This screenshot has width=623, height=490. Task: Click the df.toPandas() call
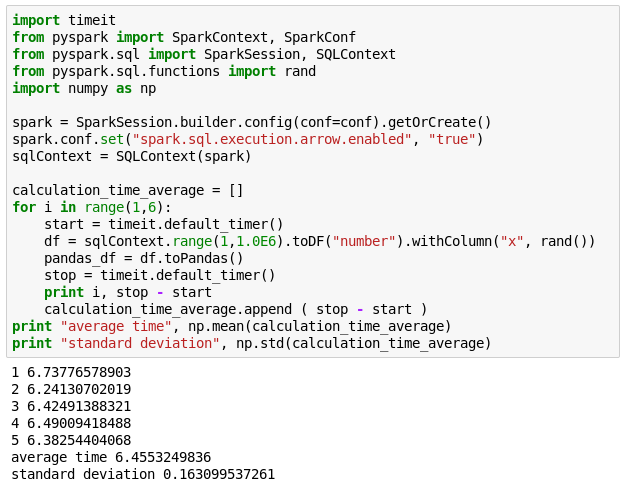click(x=191, y=258)
